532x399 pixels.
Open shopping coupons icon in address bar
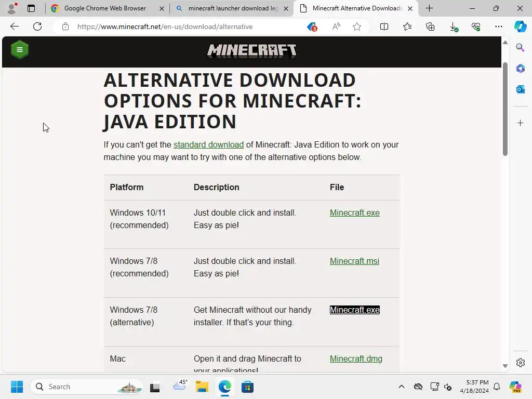pos(312,26)
